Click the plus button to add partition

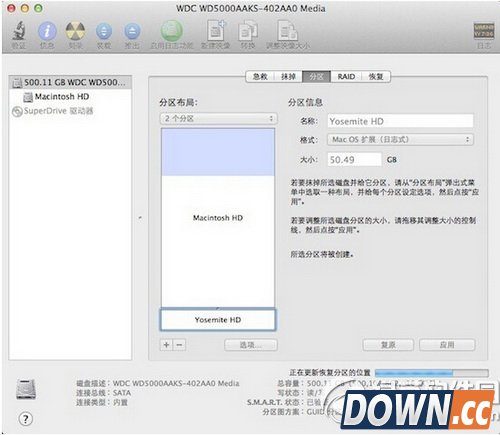(166, 344)
